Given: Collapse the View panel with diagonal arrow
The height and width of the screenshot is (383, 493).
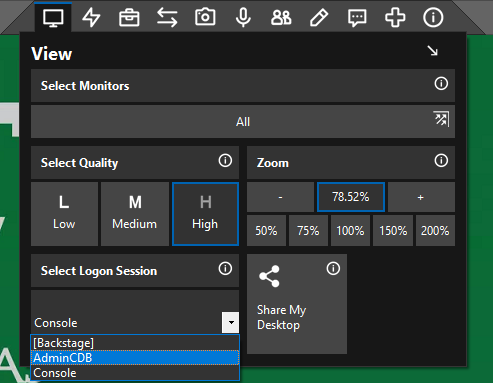Looking at the screenshot, I should click(433, 51).
